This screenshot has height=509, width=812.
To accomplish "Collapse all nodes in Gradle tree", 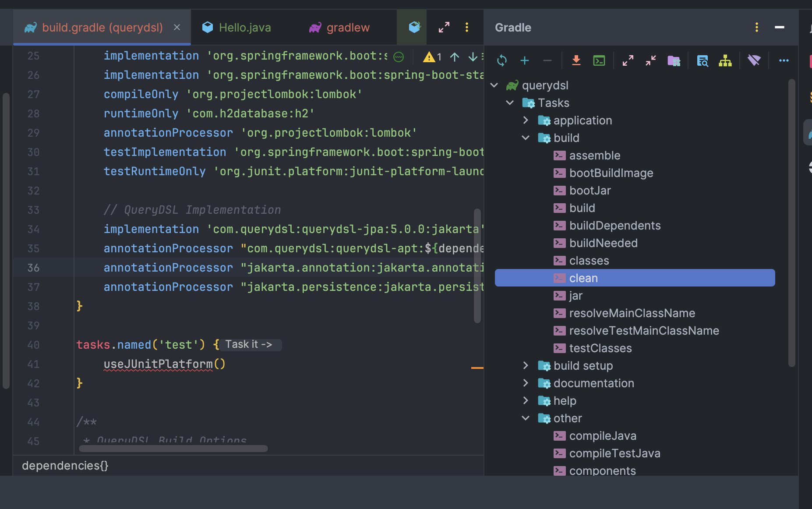I will pyautogui.click(x=650, y=60).
